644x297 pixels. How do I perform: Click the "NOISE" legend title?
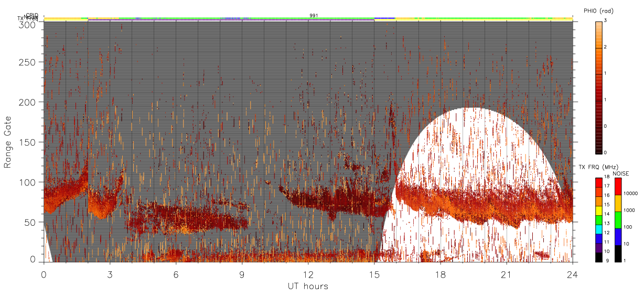[x=621, y=173]
